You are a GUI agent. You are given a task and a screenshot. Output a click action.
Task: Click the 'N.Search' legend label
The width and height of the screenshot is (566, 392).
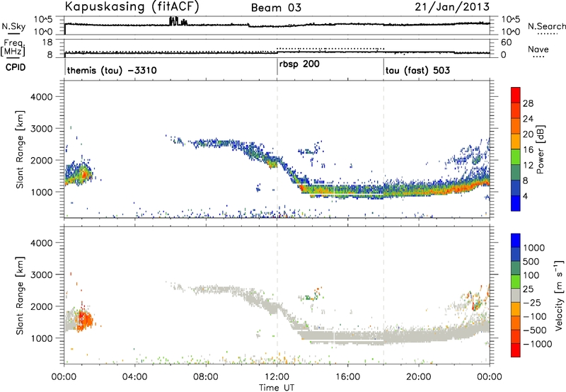pos(546,26)
